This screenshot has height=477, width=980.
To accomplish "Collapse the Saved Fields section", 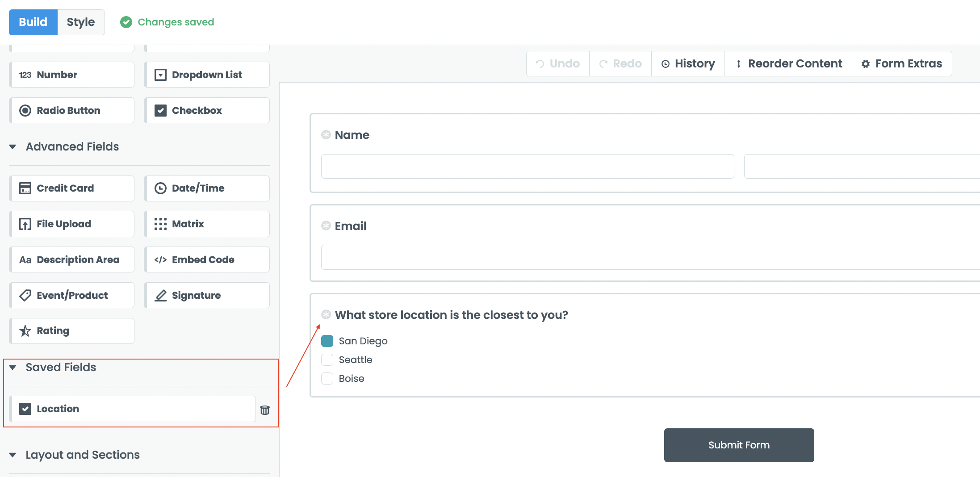I will [13, 368].
